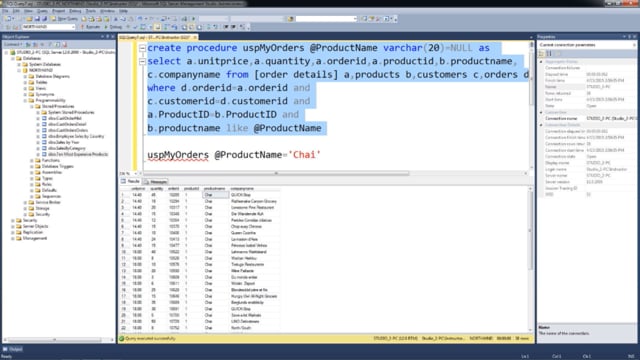
Task: Click the Parse query checkmark icon
Action: (136, 27)
